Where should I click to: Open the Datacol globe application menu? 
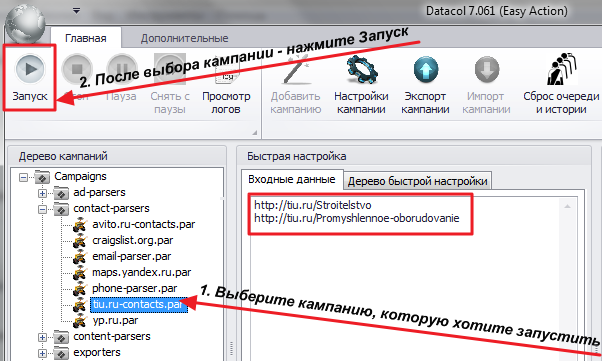coord(25,24)
